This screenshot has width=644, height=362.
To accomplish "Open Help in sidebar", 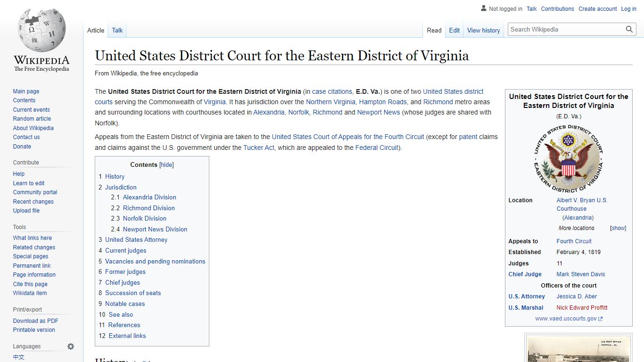I will point(19,174).
